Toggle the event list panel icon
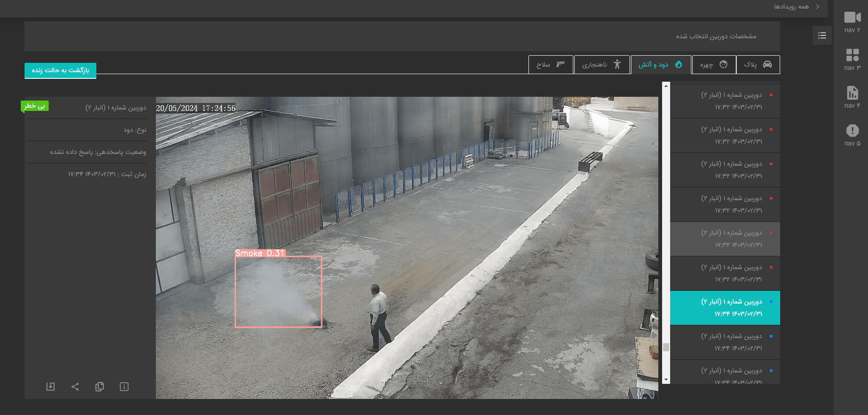Viewport: 868px width, 415px height. (x=822, y=35)
